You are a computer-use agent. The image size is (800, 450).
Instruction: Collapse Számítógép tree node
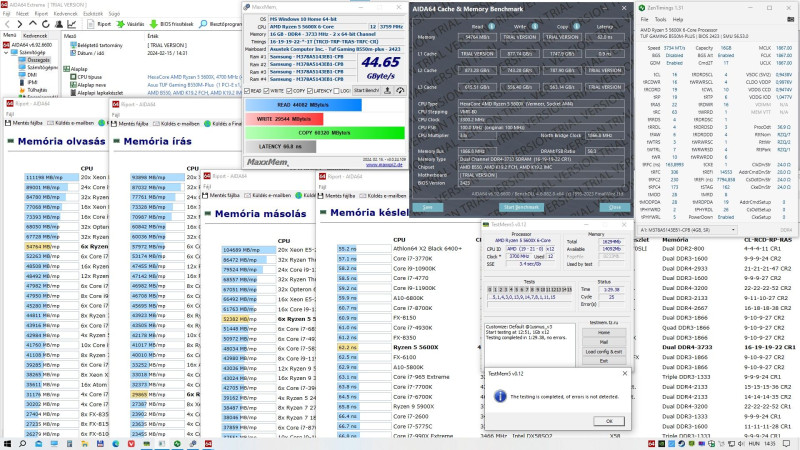click(6, 52)
